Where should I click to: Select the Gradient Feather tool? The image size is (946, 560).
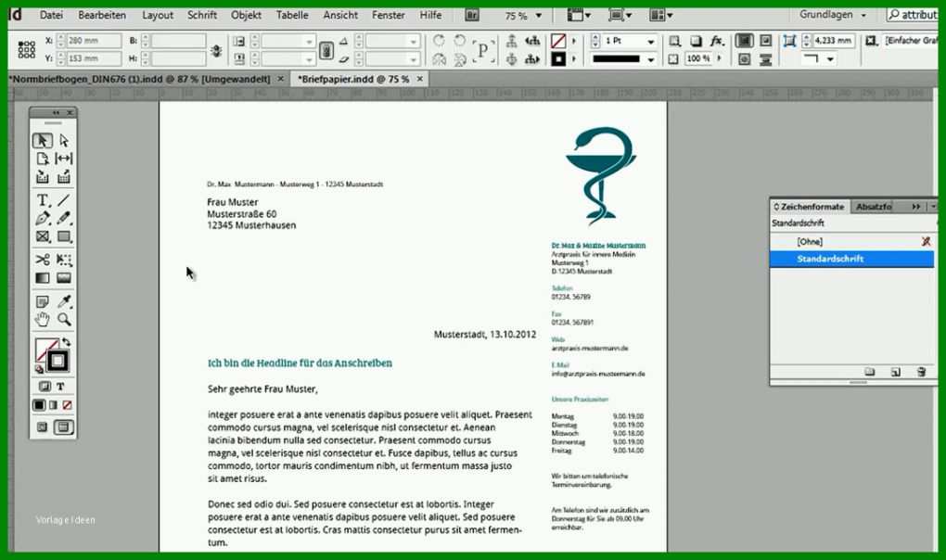[64, 278]
